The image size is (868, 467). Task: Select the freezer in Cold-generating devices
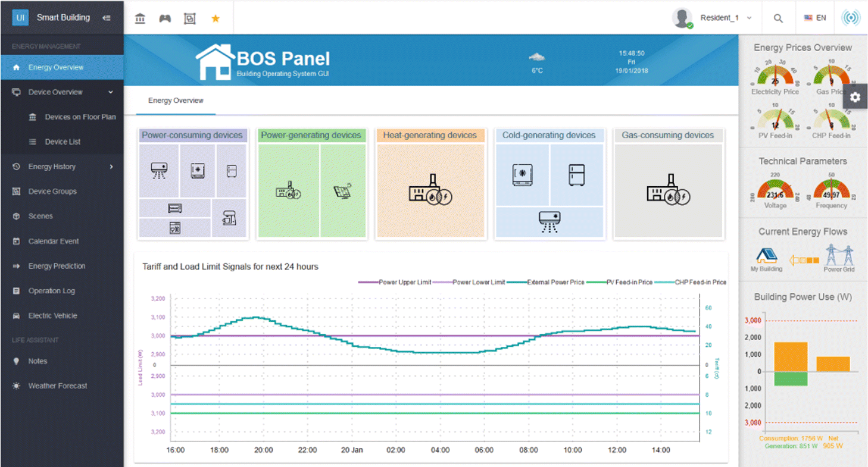pos(522,175)
